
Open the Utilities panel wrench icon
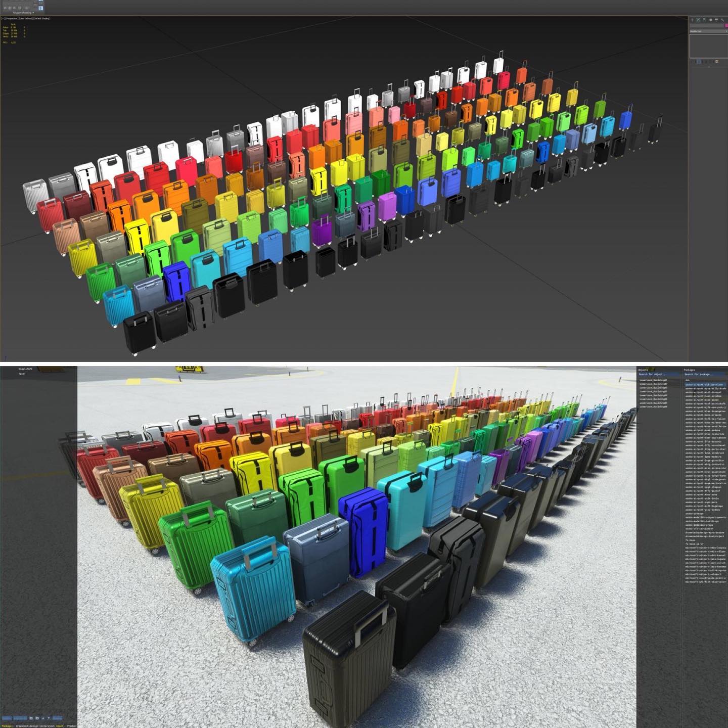[x=723, y=20]
